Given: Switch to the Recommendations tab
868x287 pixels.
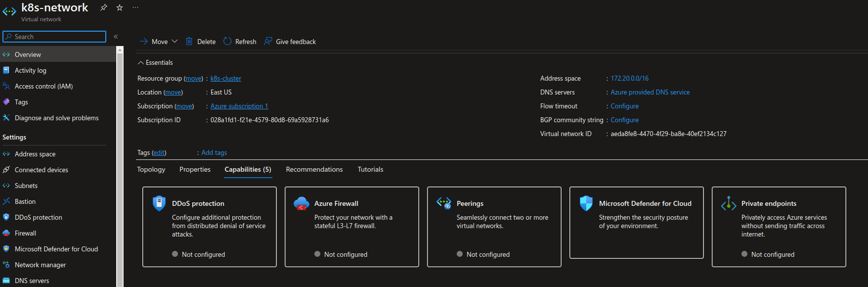Looking at the screenshot, I should pos(314,169).
